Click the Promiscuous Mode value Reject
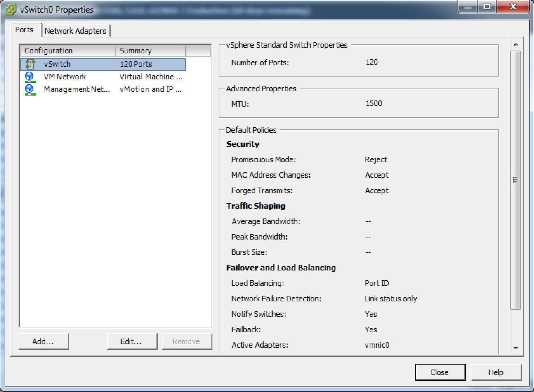The image size is (534, 392). click(376, 160)
